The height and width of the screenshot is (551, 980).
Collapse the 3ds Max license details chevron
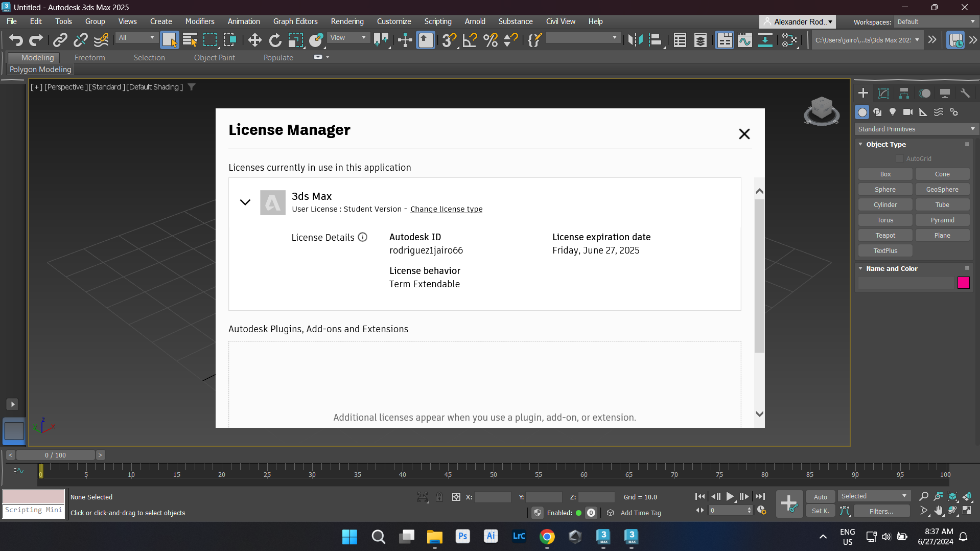tap(245, 202)
